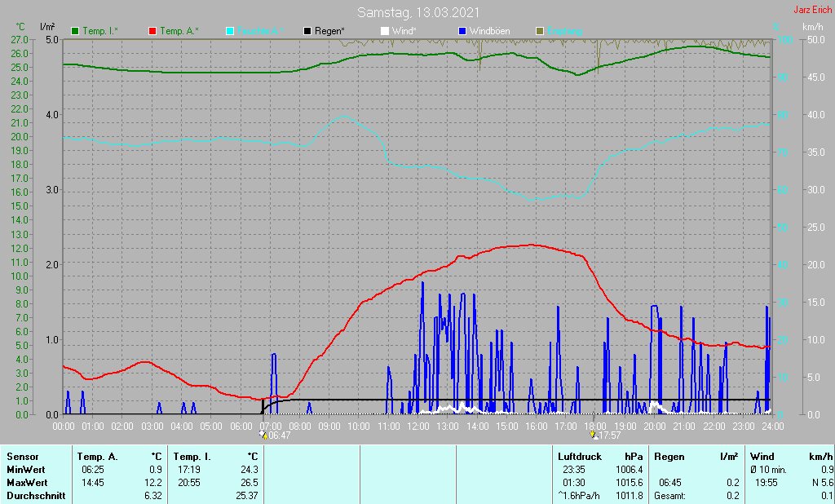Click the 'Jarz Erich' author text

pos(813,10)
